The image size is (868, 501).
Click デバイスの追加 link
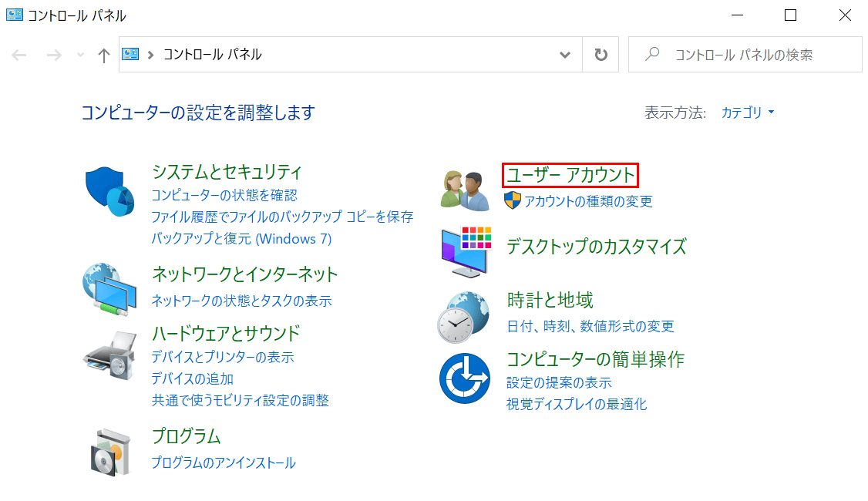click(x=192, y=378)
